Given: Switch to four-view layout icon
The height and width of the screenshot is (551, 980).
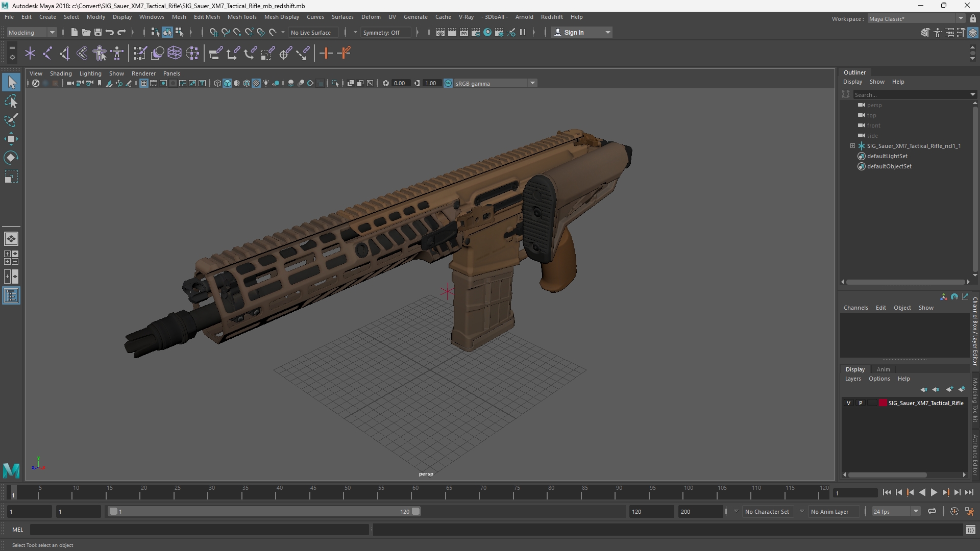Looking at the screenshot, I should 11,258.
